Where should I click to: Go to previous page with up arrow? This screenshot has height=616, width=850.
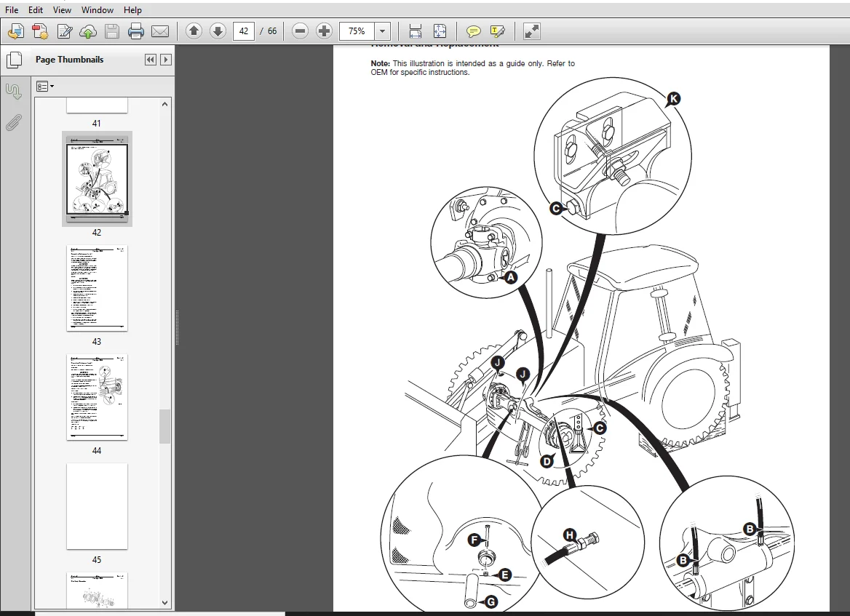pos(194,31)
